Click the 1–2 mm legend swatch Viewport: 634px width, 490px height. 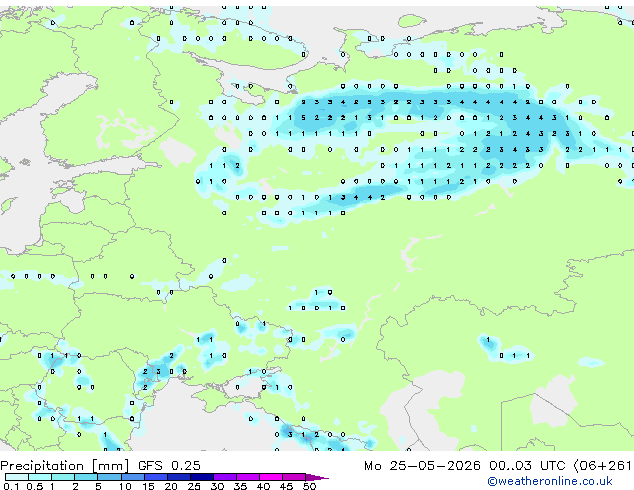[x=63, y=477]
